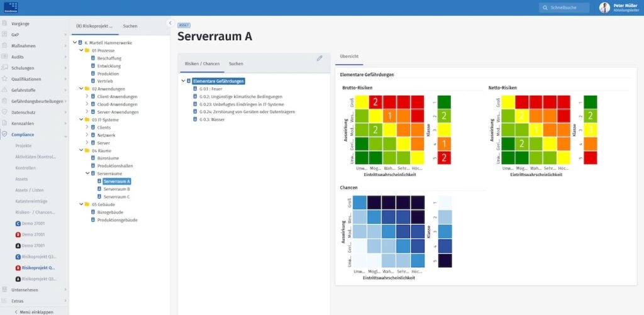Click the asset icon beside G 03 : Feuer
The height and width of the screenshot is (315, 644).
click(195, 89)
